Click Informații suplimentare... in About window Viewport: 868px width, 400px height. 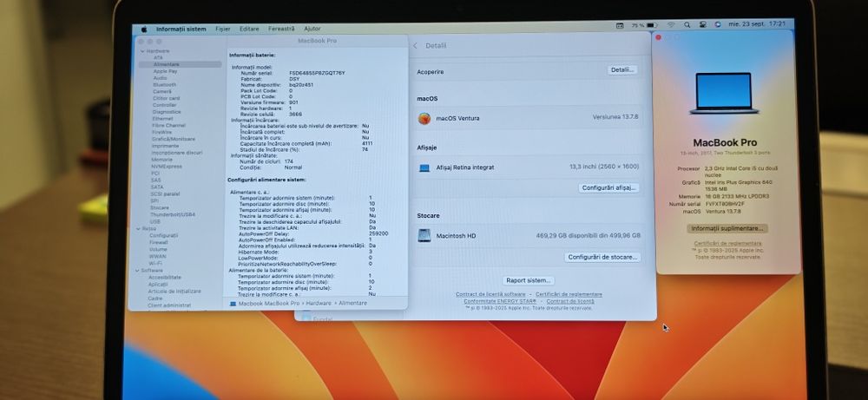[x=727, y=228]
